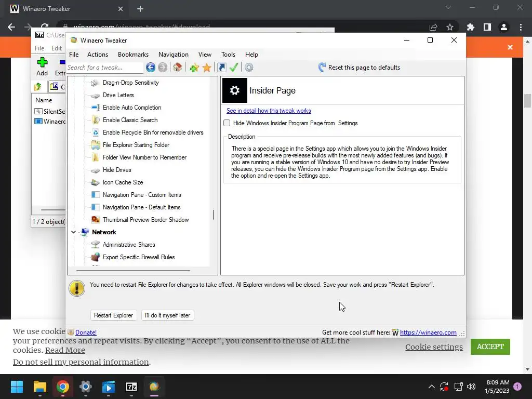The width and height of the screenshot is (532, 399).
Task: Click the Add green plus icon in 7-Zip
Action: point(43,62)
